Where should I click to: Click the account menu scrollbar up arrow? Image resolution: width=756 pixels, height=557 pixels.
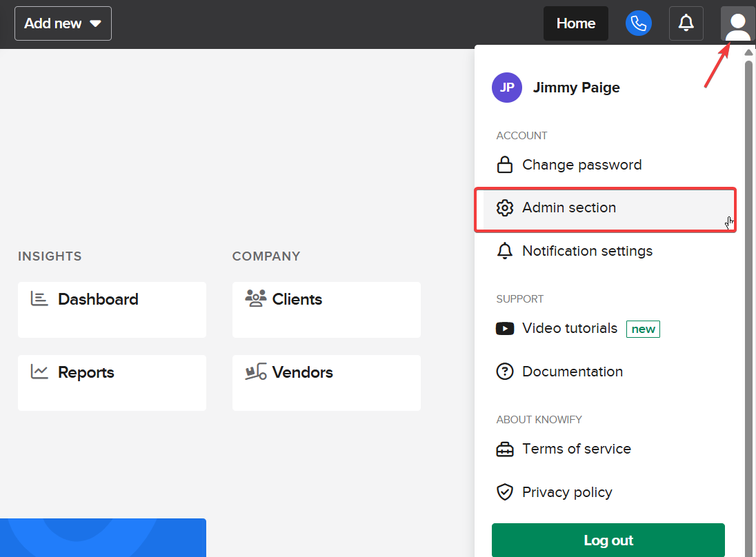pos(748,52)
